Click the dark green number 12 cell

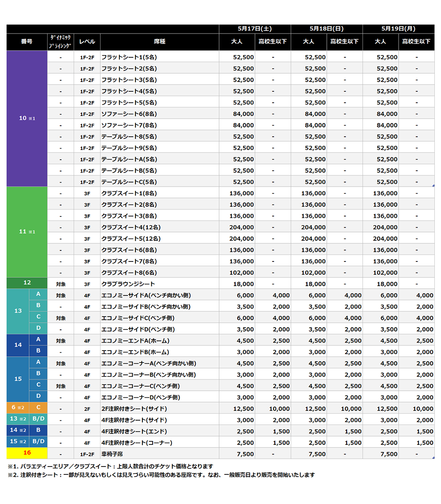tap(27, 283)
